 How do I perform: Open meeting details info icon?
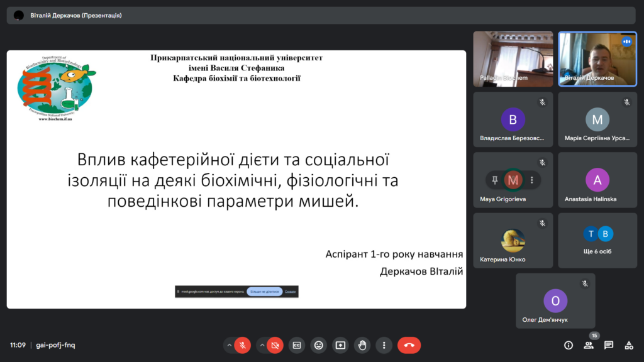(569, 345)
